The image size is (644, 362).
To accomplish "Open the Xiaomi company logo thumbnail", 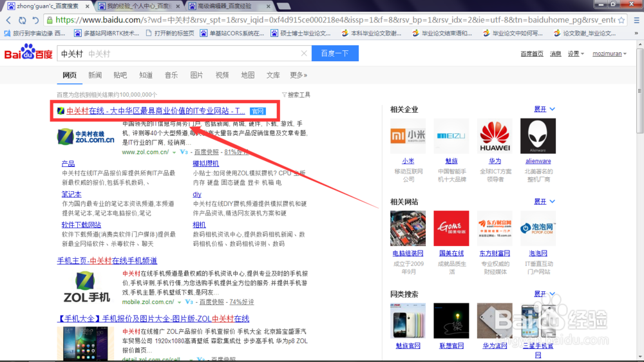I will pos(408,136).
